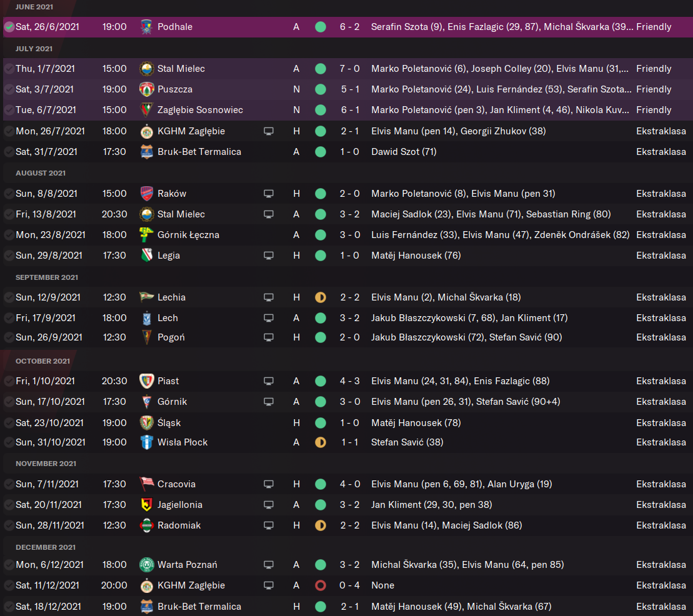Click the Zagłębie Sosnowiec club badge
Screen dimensions: 693x616
[x=146, y=110]
